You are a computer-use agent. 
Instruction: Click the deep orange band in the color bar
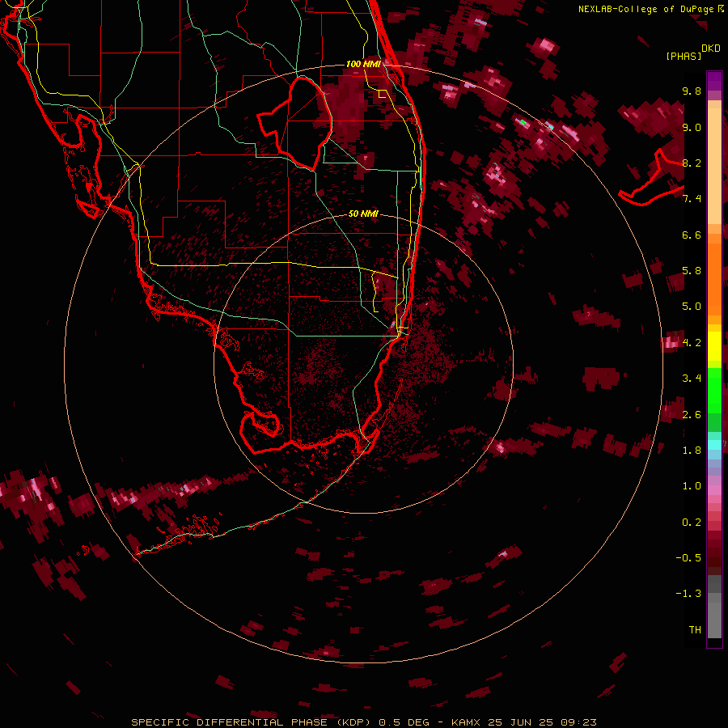click(714, 280)
